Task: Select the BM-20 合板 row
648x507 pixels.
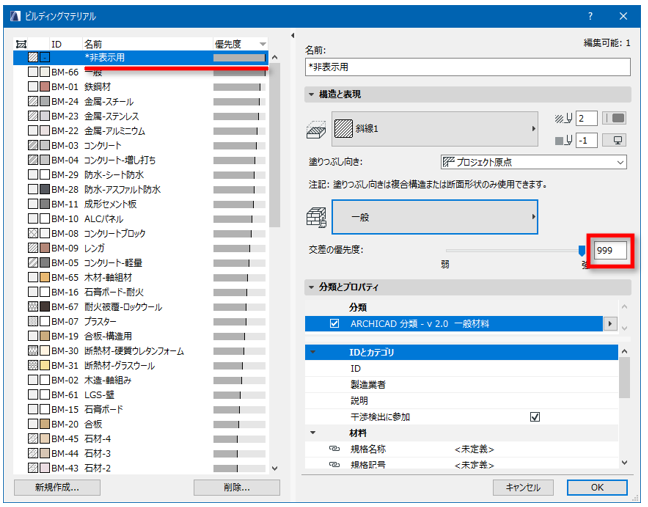Action: (141, 424)
